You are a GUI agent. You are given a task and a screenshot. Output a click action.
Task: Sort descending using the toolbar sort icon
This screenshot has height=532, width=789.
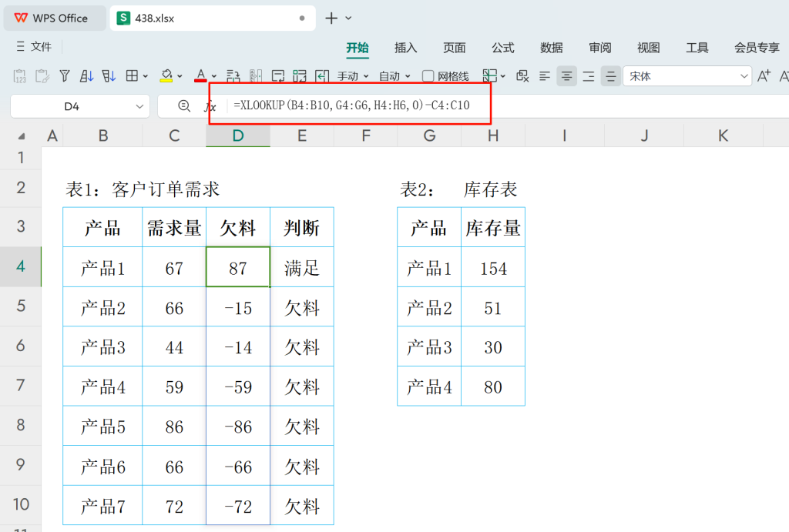(109, 76)
